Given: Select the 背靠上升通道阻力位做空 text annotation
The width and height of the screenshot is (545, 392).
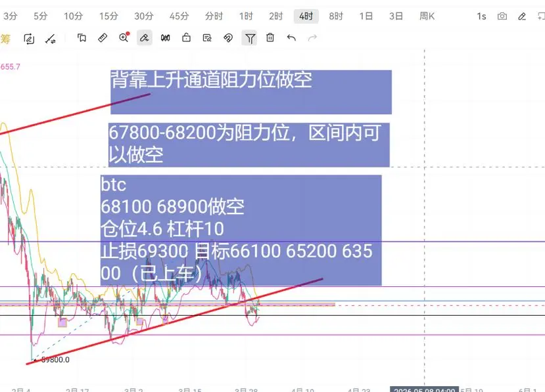Looking at the screenshot, I should (251, 92).
